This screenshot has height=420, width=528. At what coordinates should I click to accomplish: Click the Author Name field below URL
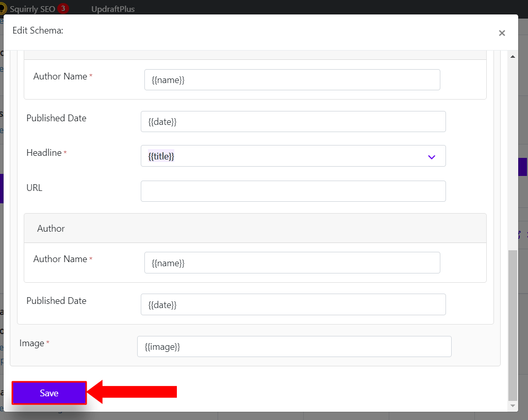(x=292, y=263)
